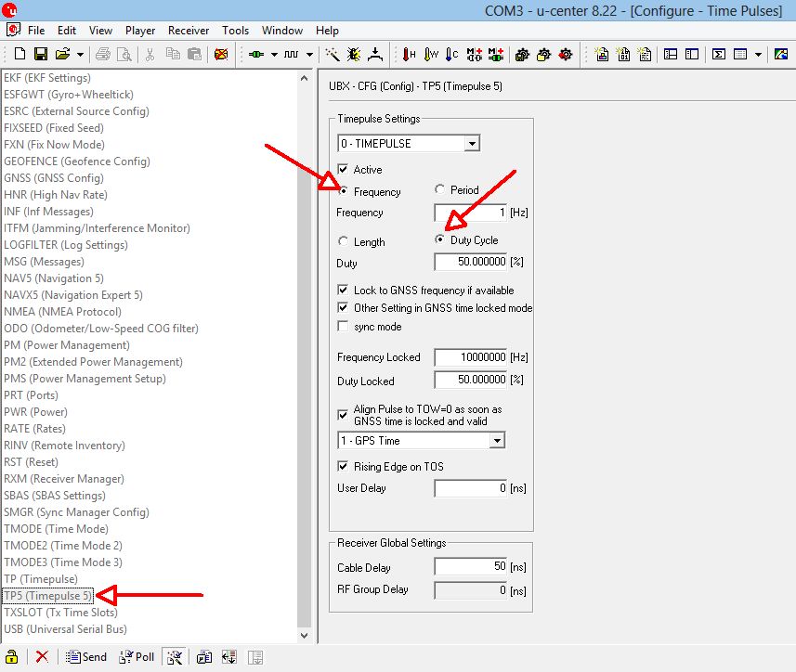Select the Period radio button
Image resolution: width=796 pixels, height=672 pixels.
click(439, 189)
